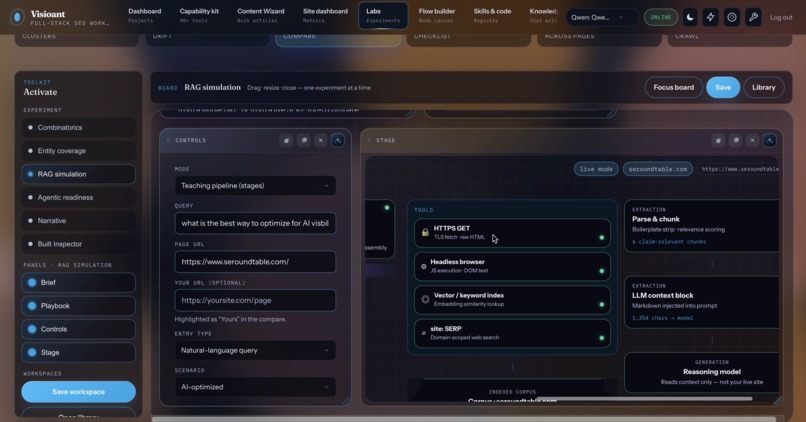Screen dimensions: 806x422
Task: Click the lock icon on HTTPS GET
Action: coord(425,232)
